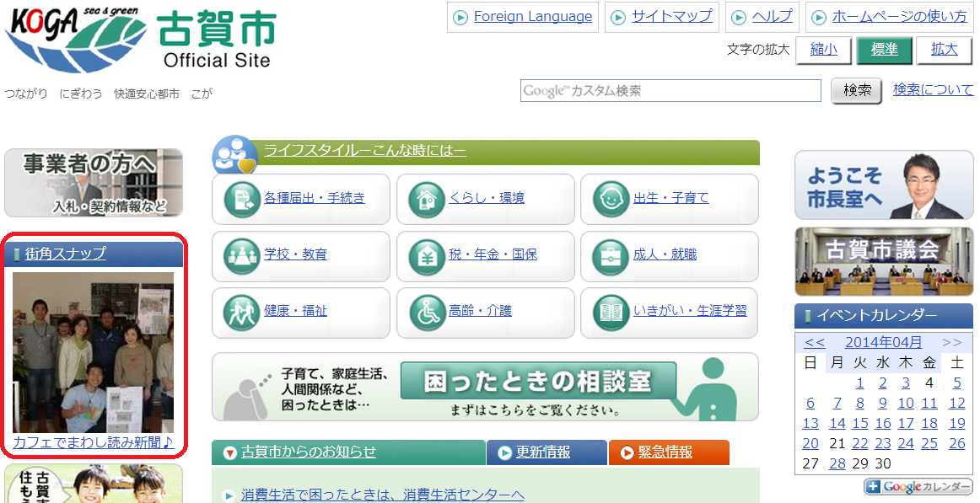Screen dimensions: 980x503
Task: Click the 学校・教育 classroom icon
Action: [x=242, y=255]
